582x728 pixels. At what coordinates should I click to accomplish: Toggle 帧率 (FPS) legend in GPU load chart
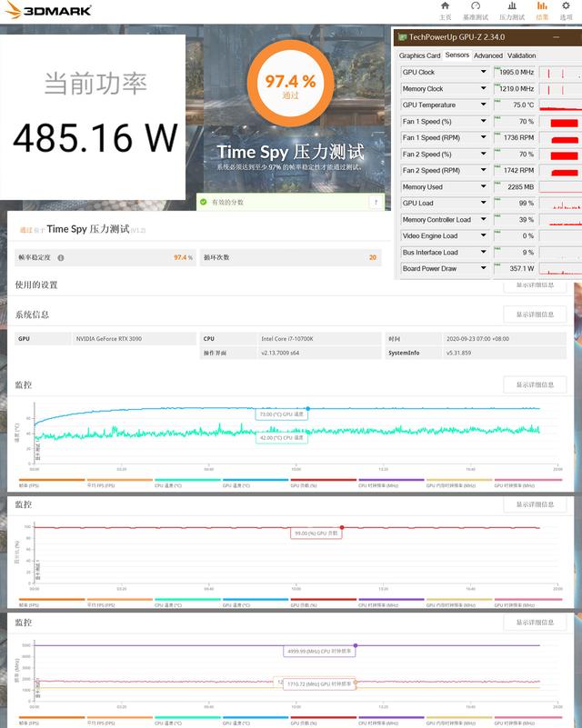52,603
